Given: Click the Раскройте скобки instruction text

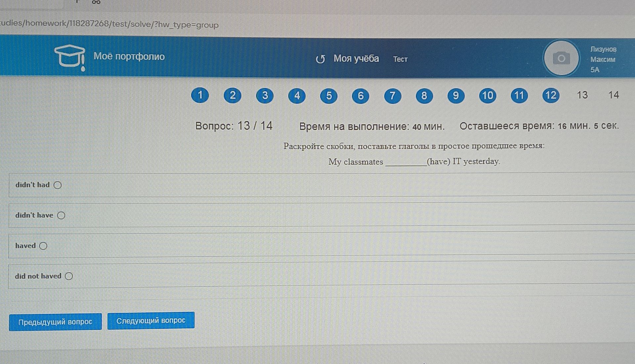Looking at the screenshot, I should point(414,146).
